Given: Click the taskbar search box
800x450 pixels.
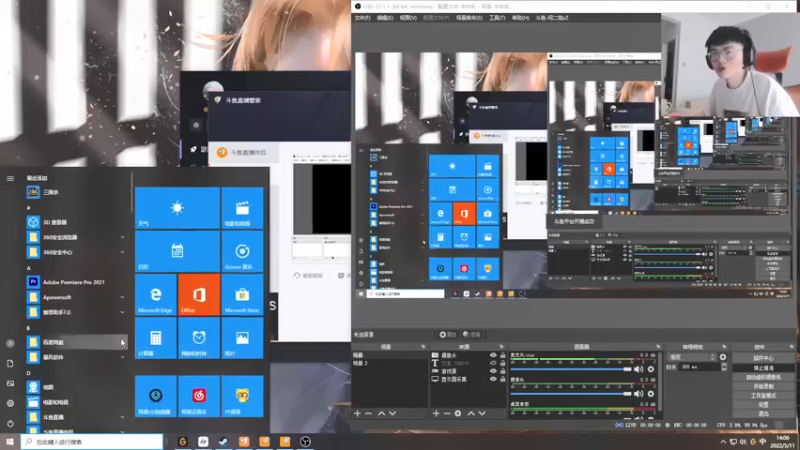Looking at the screenshot, I should click(x=92, y=442).
